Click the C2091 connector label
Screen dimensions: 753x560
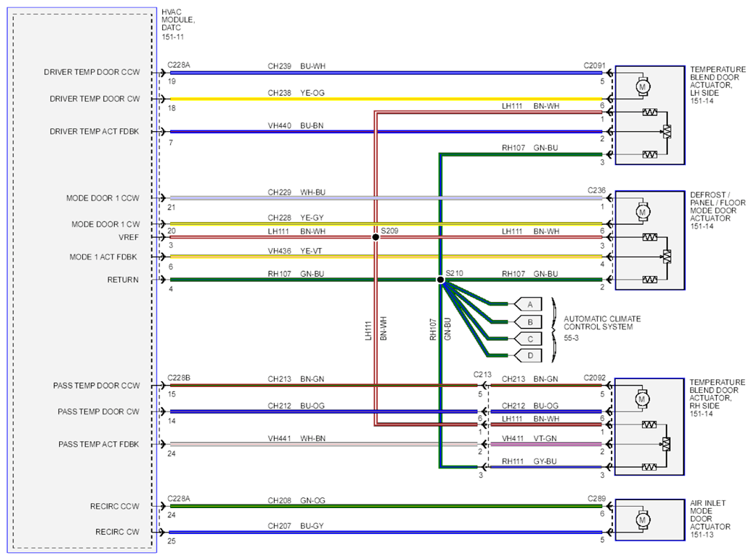pyautogui.click(x=594, y=66)
